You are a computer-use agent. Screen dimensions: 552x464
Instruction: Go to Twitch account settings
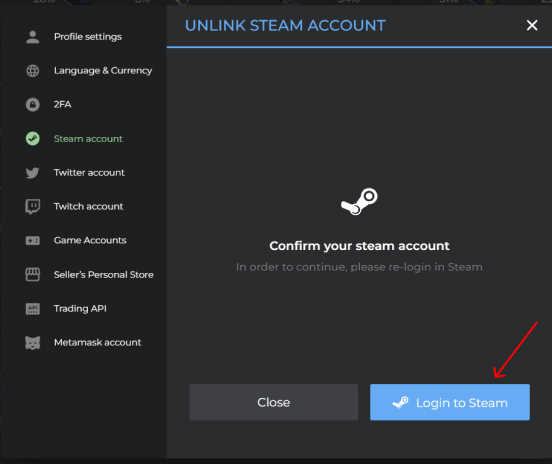click(x=88, y=207)
